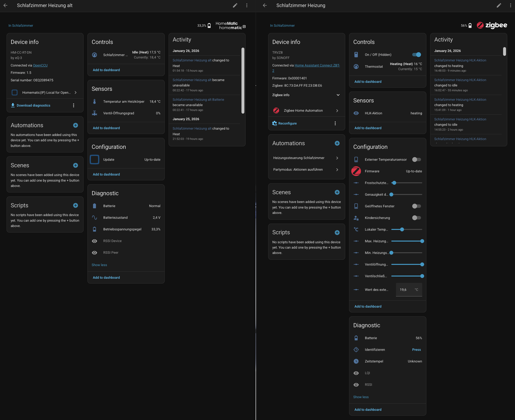Open three-dot menu beside Reconfigure
The width and height of the screenshot is (515, 420).
tap(335, 123)
